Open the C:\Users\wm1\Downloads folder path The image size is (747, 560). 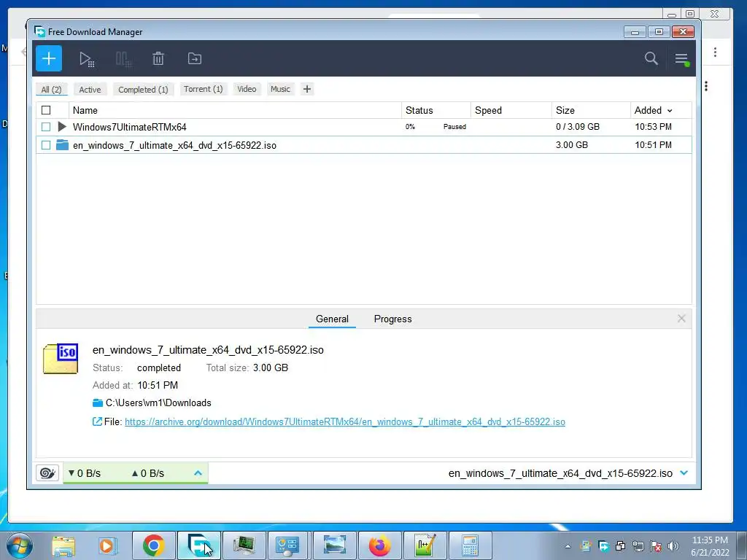point(158,402)
